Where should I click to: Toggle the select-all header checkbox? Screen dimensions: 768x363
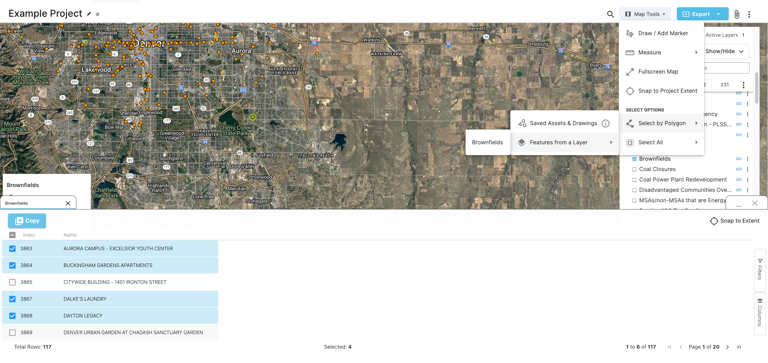coord(12,235)
